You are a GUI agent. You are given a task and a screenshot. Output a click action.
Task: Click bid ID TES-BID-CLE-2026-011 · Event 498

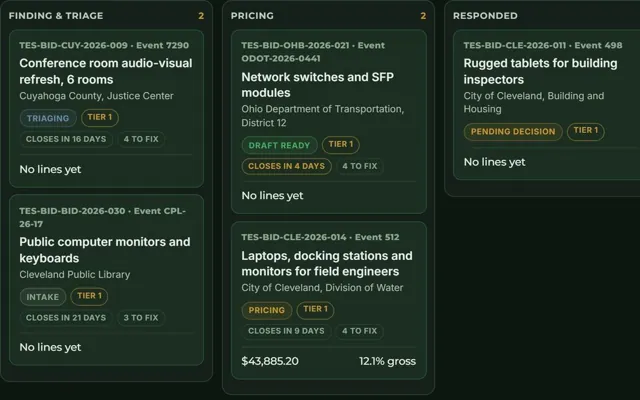coord(543,45)
